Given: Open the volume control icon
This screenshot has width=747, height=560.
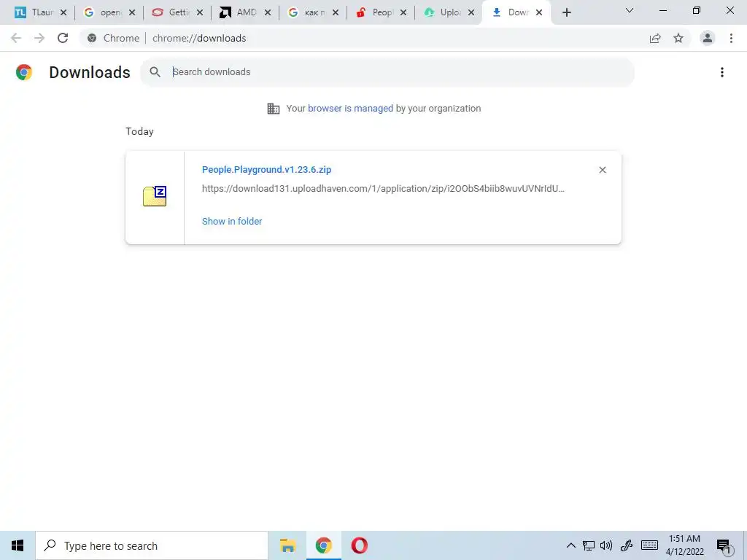Looking at the screenshot, I should point(606,545).
